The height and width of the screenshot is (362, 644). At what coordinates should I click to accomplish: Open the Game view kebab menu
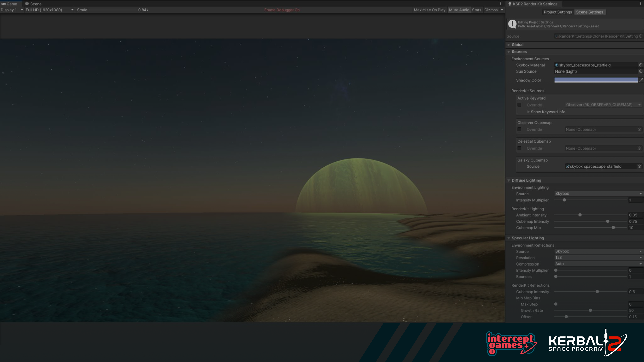[501, 4]
